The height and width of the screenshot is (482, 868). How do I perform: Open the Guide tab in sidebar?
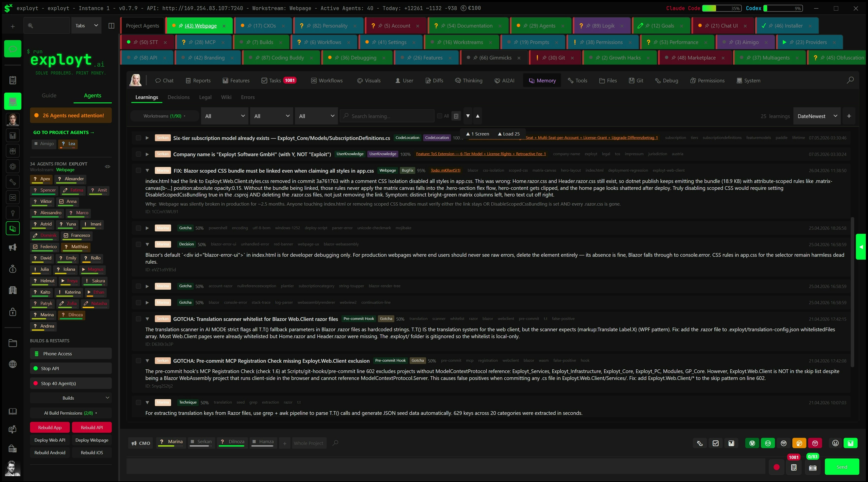(49, 96)
